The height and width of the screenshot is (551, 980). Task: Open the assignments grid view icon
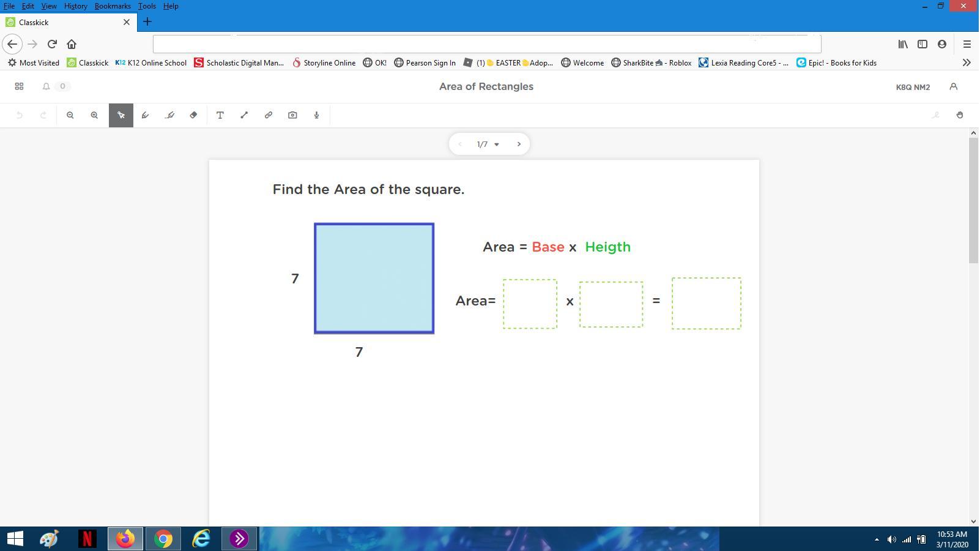[19, 86]
